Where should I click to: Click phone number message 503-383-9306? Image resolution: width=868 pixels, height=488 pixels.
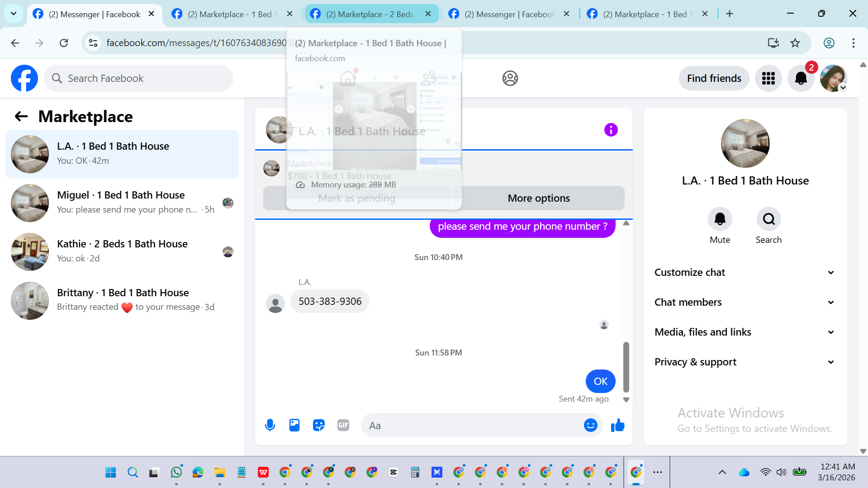pos(330,301)
